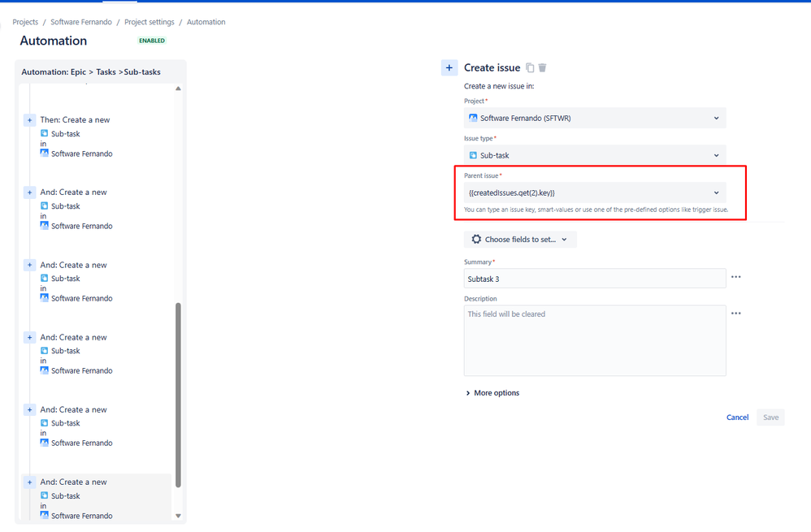811x532 pixels.
Task: Go to Project settings breadcrumb
Action: click(x=150, y=22)
